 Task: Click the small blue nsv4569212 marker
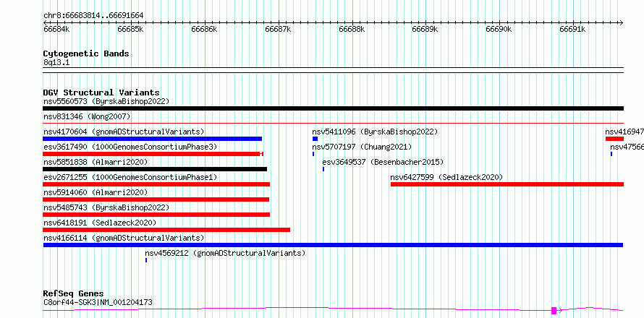pyautogui.click(x=145, y=260)
